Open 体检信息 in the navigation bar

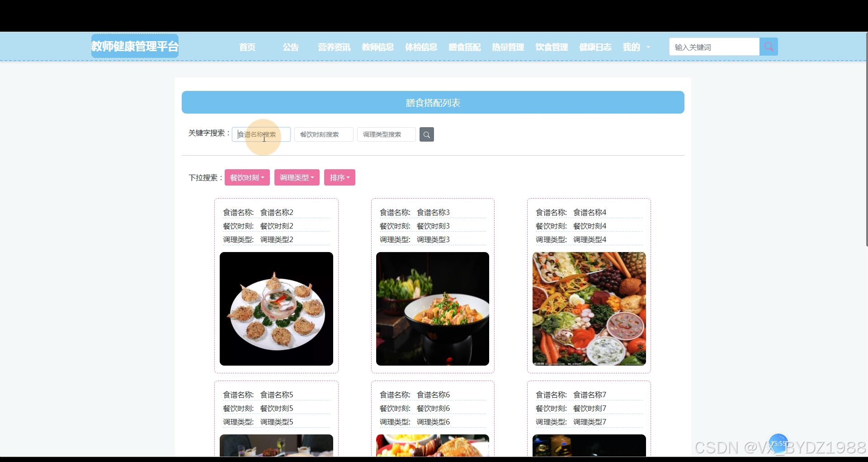pyautogui.click(x=421, y=47)
